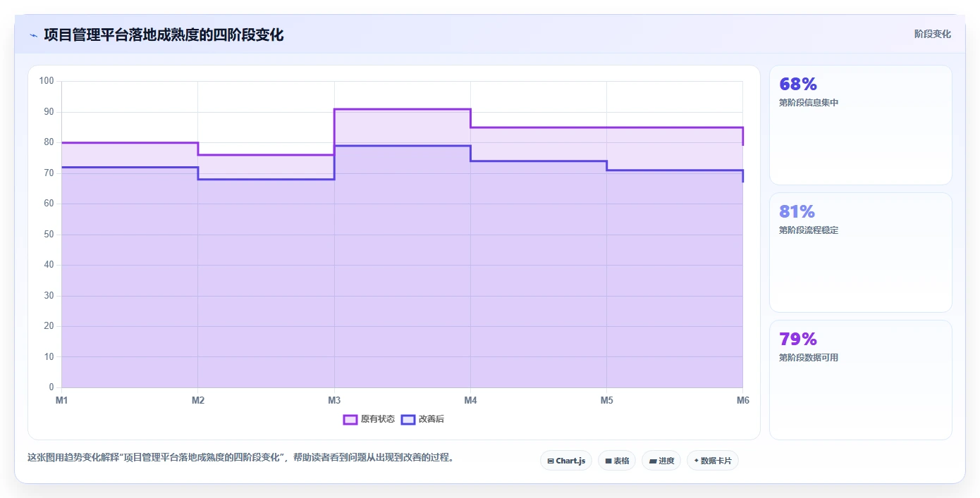Click the M3 x-axis label
The height and width of the screenshot is (498, 980).
pos(334,400)
